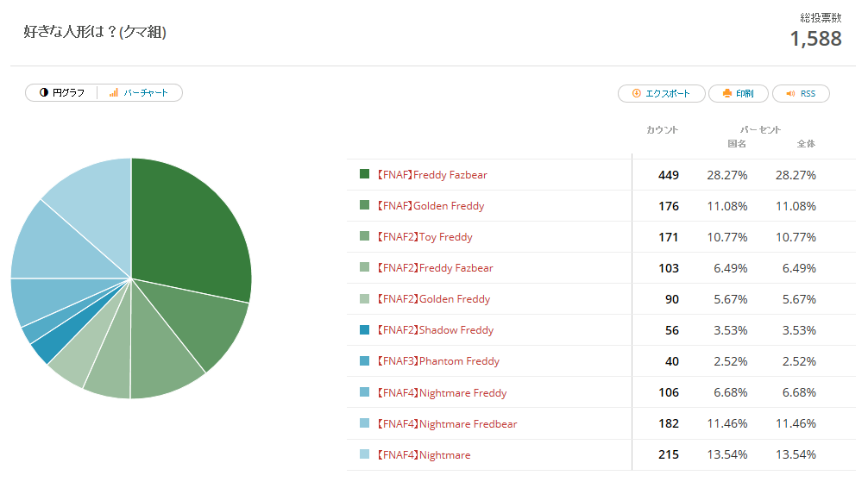This screenshot has width=868, height=488.
Task: Select the pie chart view toggle
Action: pos(61,93)
